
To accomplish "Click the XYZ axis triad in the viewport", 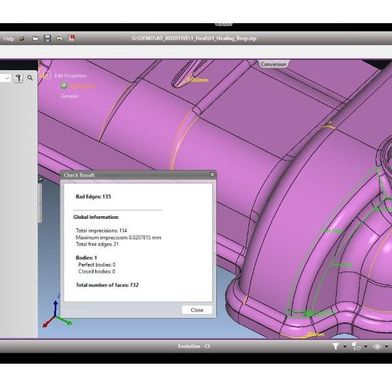I will tap(56, 312).
